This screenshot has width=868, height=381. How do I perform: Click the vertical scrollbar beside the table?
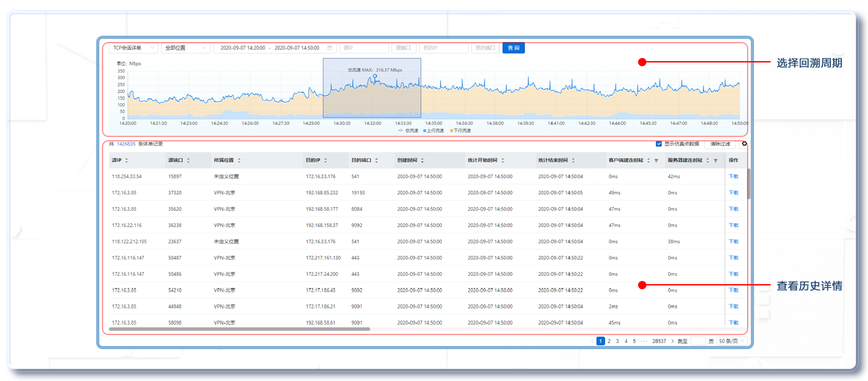coord(748,183)
